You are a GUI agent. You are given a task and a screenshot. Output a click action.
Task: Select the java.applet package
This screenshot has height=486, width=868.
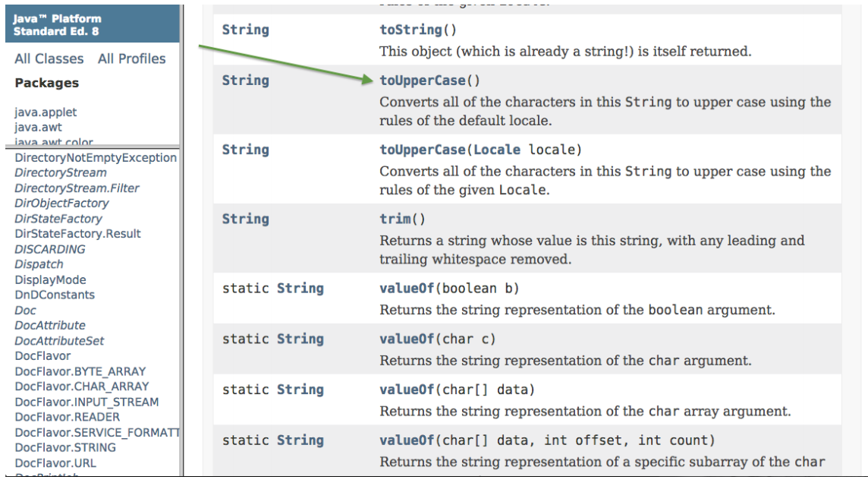pyautogui.click(x=46, y=112)
